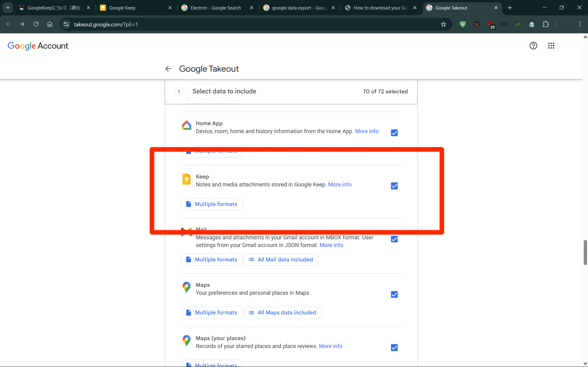The image size is (588, 367).
Task: Open All Mail data included options
Action: (x=281, y=260)
